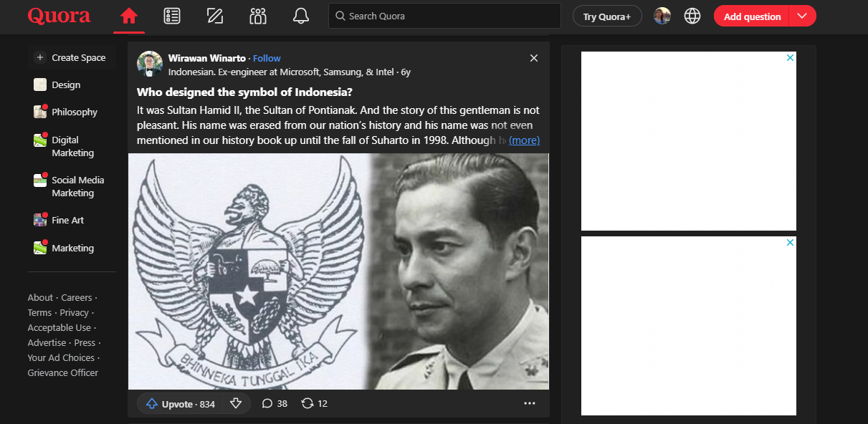Open the Spaces people icon

tap(258, 16)
